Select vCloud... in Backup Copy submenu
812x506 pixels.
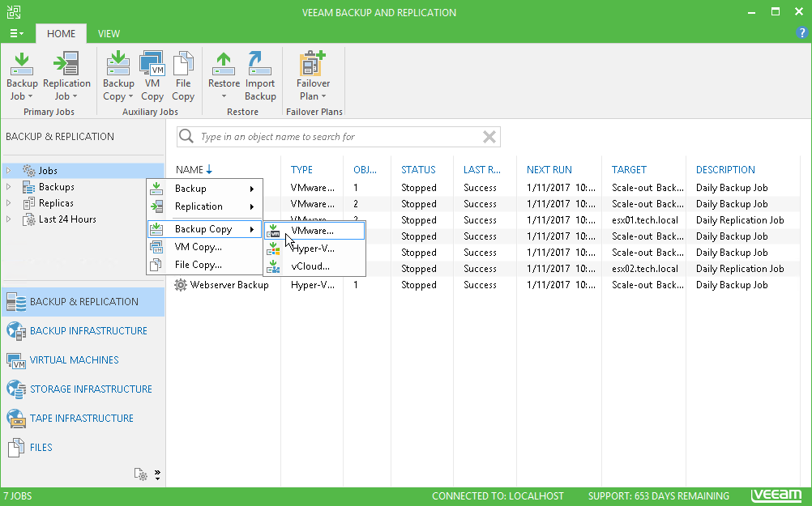pyautogui.click(x=314, y=266)
